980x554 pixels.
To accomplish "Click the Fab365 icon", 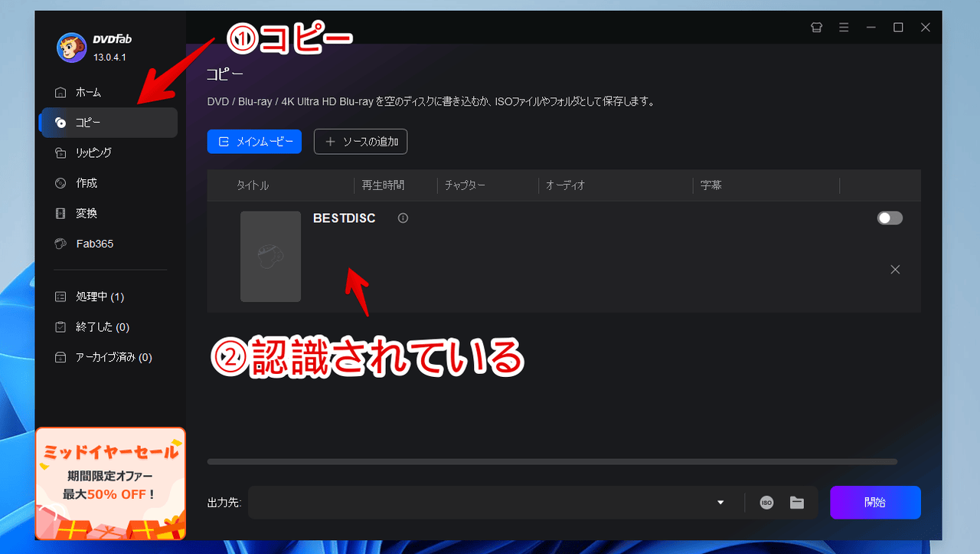I will [60, 244].
